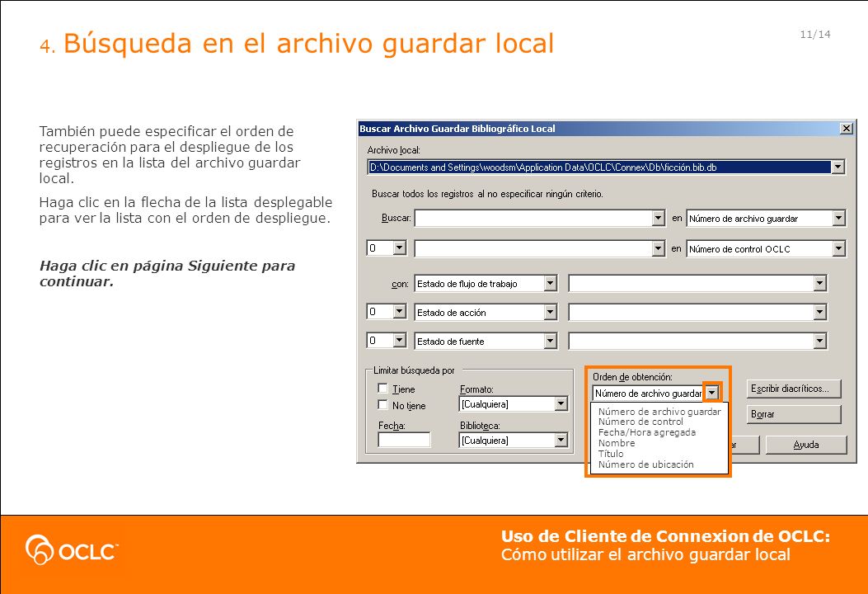The image size is (868, 594).
Task: Open the Biblioteca dropdown showing Cualquiera
Action: tap(561, 440)
